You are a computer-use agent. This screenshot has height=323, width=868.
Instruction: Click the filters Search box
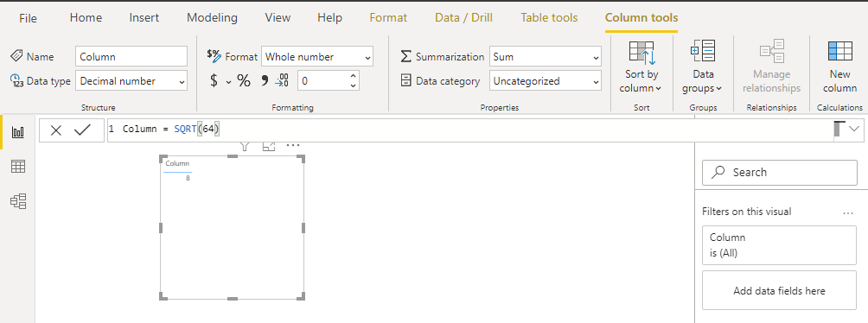point(780,173)
